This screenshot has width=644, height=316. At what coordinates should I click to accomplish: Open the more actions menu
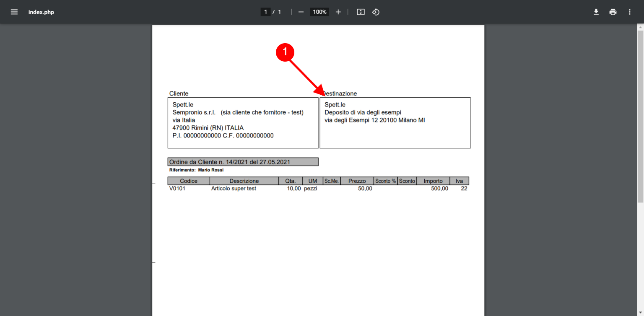[629, 12]
